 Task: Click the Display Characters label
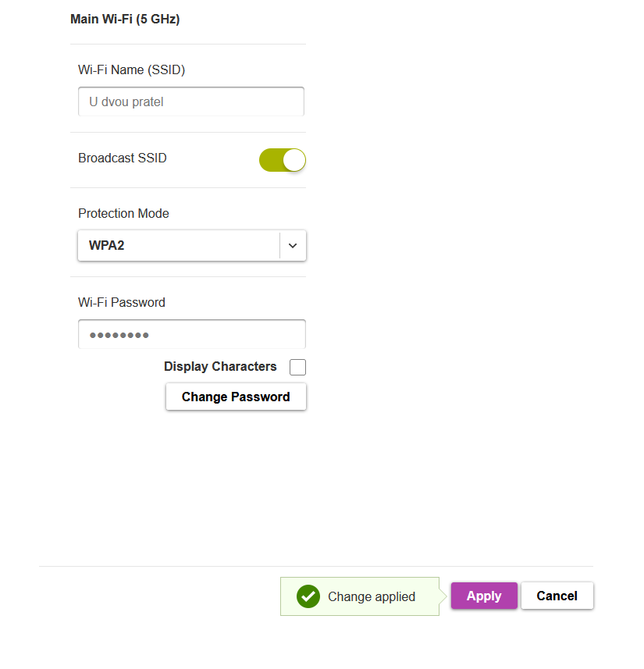pos(220,366)
